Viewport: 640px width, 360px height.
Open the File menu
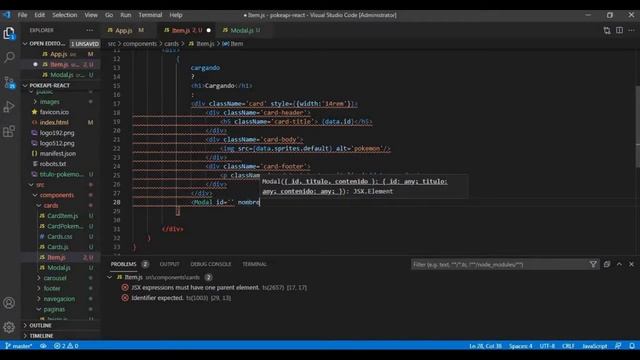(22, 15)
